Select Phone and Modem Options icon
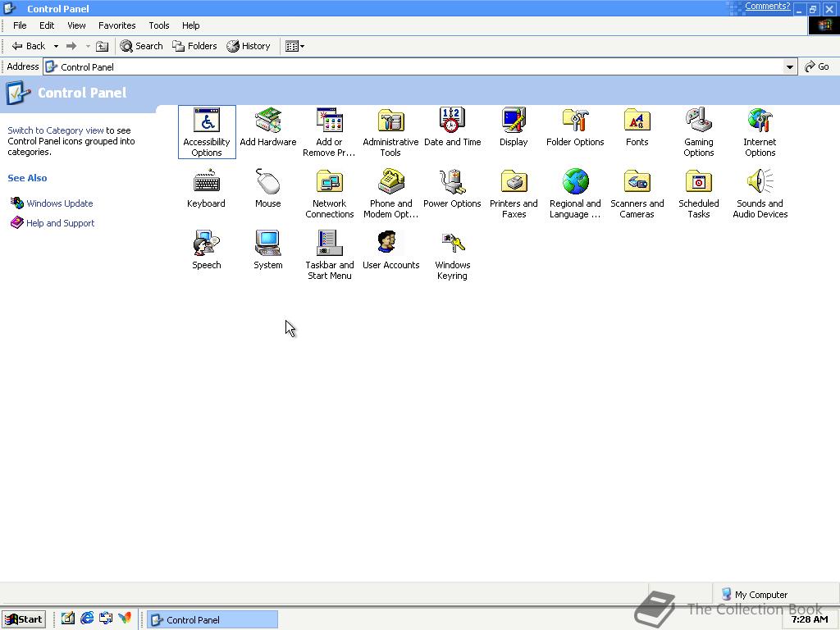Viewport: 840px width, 630px height. (390, 194)
